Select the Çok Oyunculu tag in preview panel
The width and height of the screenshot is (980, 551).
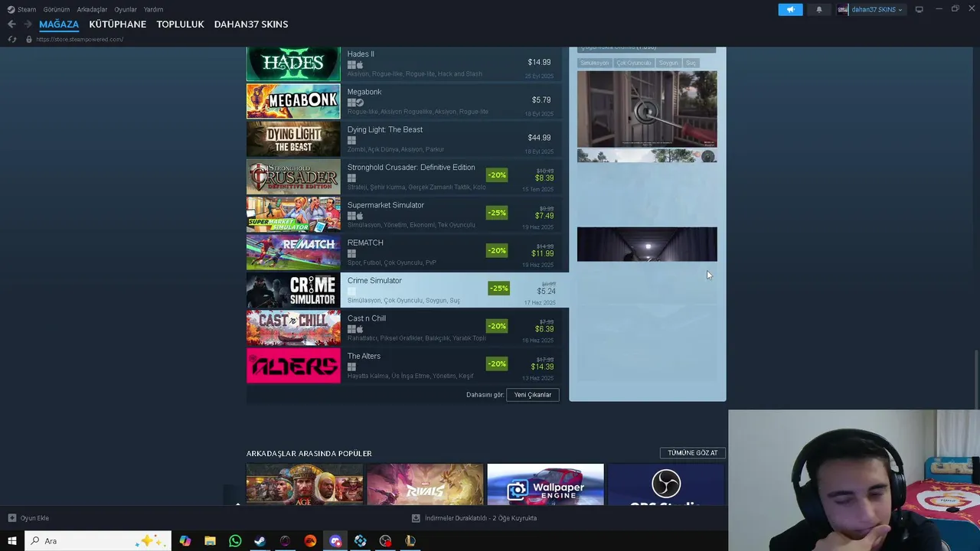[x=634, y=63]
